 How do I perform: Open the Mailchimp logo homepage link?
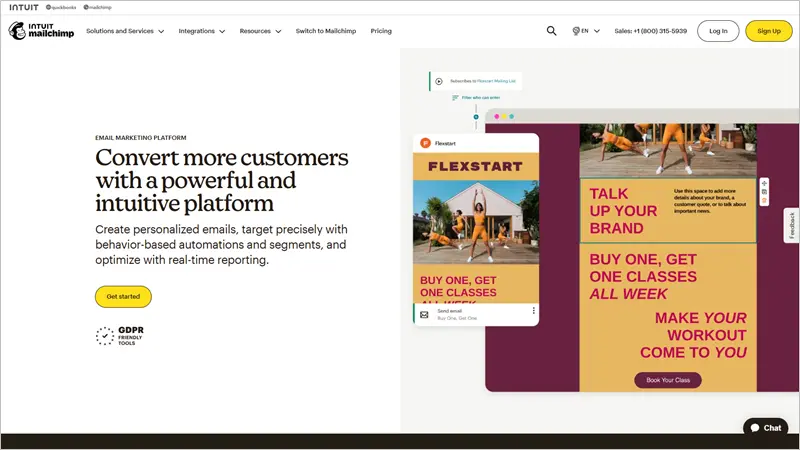41,31
